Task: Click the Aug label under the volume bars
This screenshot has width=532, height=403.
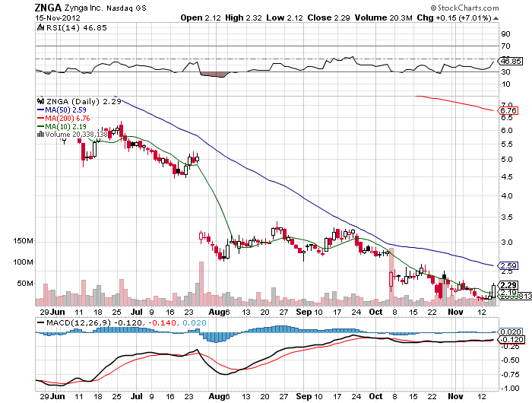Action: 217,312
